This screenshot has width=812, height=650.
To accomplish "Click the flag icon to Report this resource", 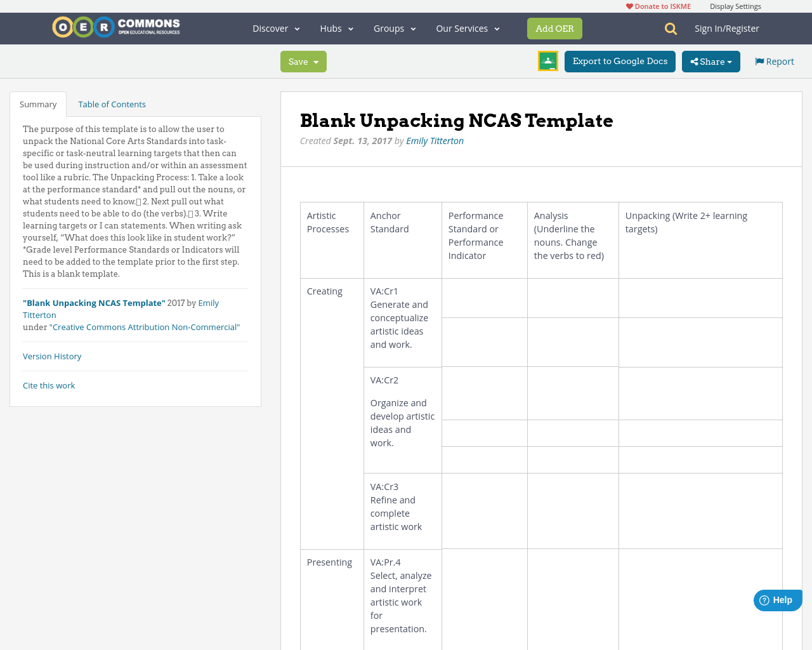I will [759, 60].
